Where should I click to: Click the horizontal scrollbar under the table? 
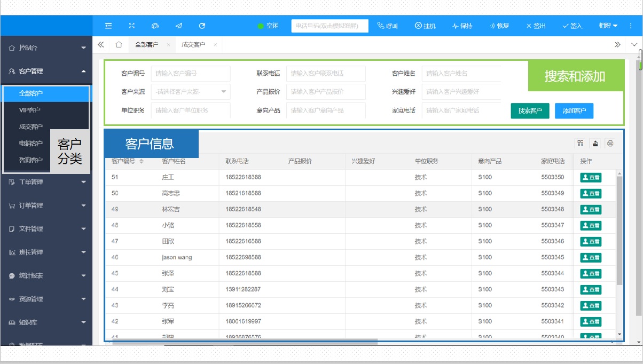pyautogui.click(x=245, y=341)
